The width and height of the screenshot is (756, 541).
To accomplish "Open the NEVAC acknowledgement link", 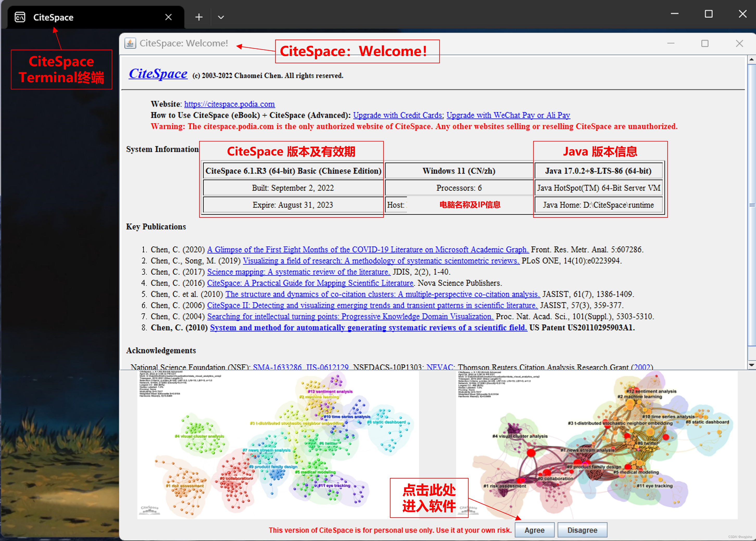I will pos(439,367).
